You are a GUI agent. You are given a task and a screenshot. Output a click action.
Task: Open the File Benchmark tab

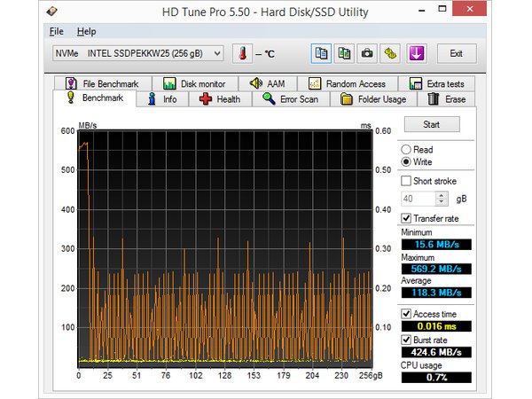103,83
